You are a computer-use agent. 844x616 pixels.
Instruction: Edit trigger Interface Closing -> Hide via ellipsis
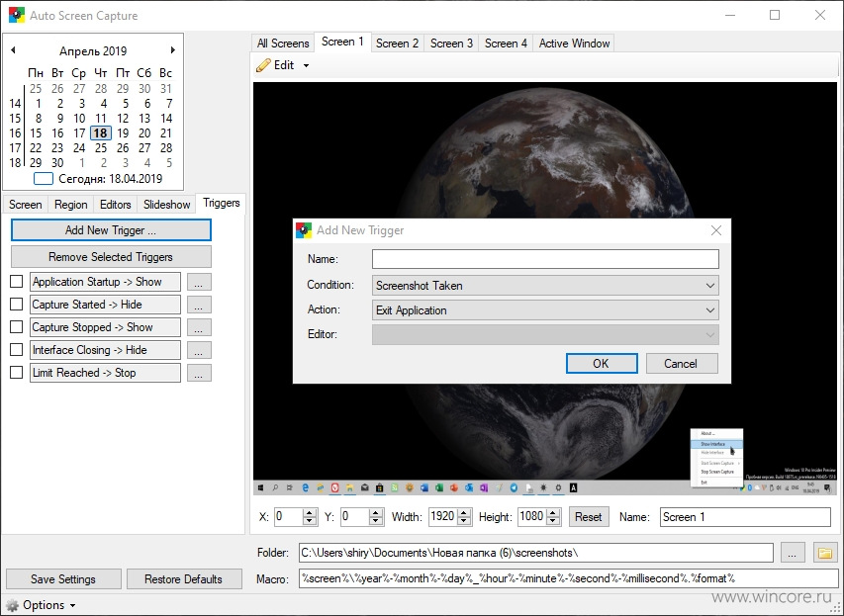coord(199,350)
